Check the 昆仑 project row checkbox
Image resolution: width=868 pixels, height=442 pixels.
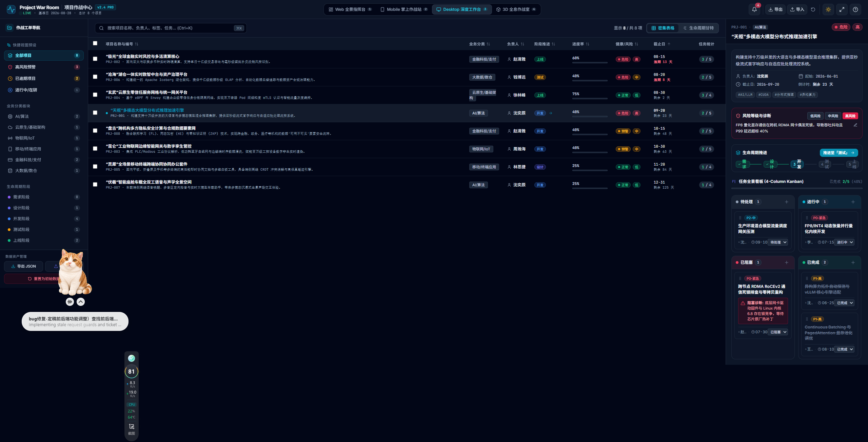(95, 149)
